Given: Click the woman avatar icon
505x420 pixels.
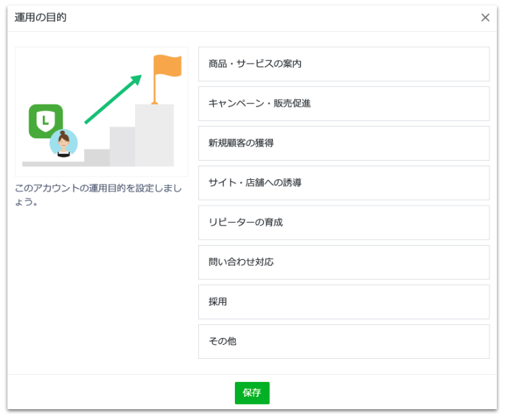Looking at the screenshot, I should 63,143.
